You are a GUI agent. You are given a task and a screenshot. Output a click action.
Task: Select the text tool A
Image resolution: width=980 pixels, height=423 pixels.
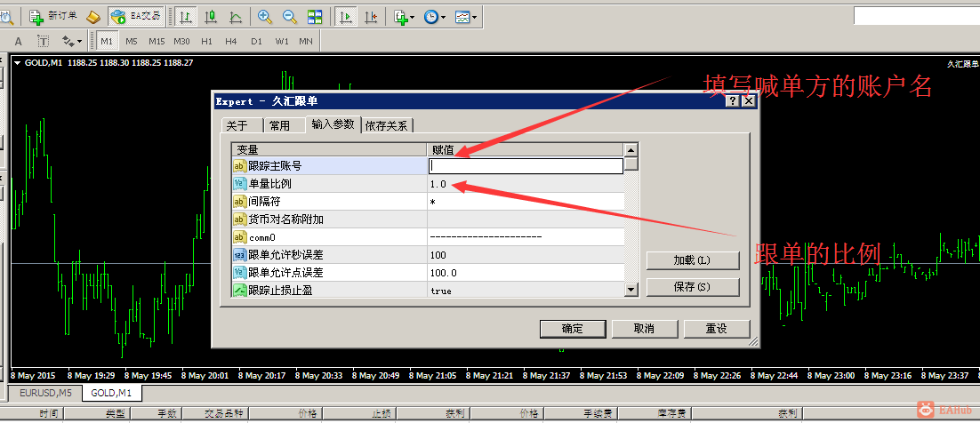click(x=18, y=42)
